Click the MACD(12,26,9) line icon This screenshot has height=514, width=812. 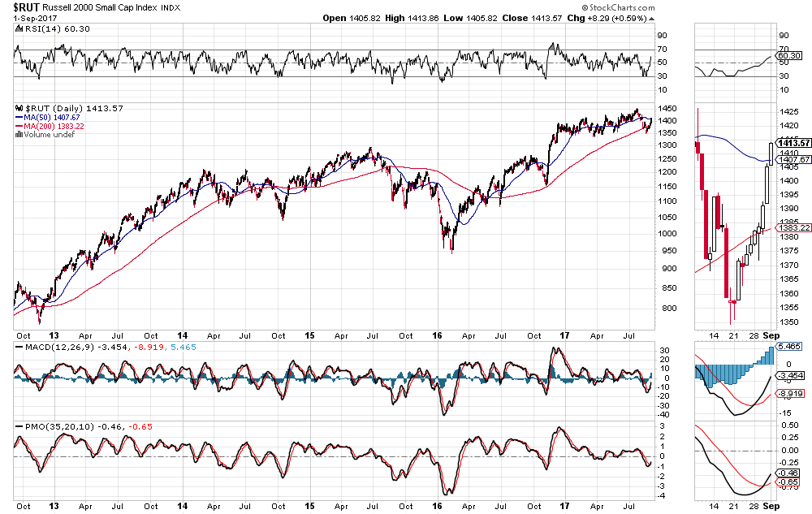[20, 347]
